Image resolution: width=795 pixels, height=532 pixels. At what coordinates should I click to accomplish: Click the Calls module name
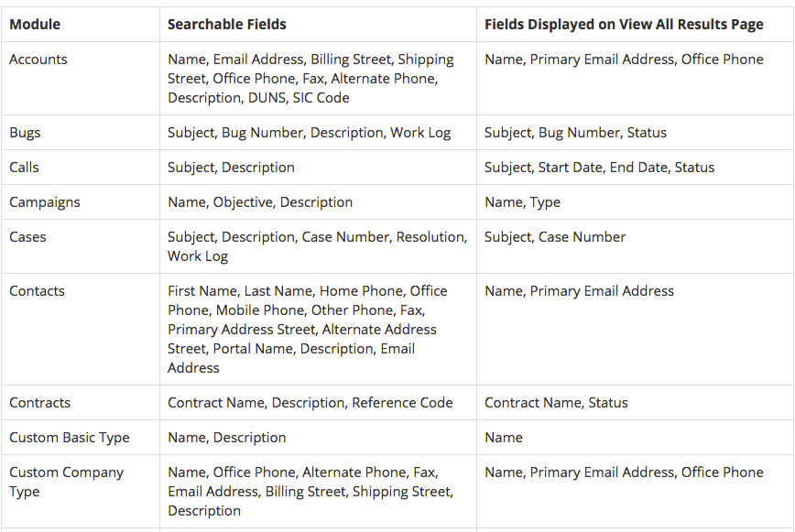[24, 168]
